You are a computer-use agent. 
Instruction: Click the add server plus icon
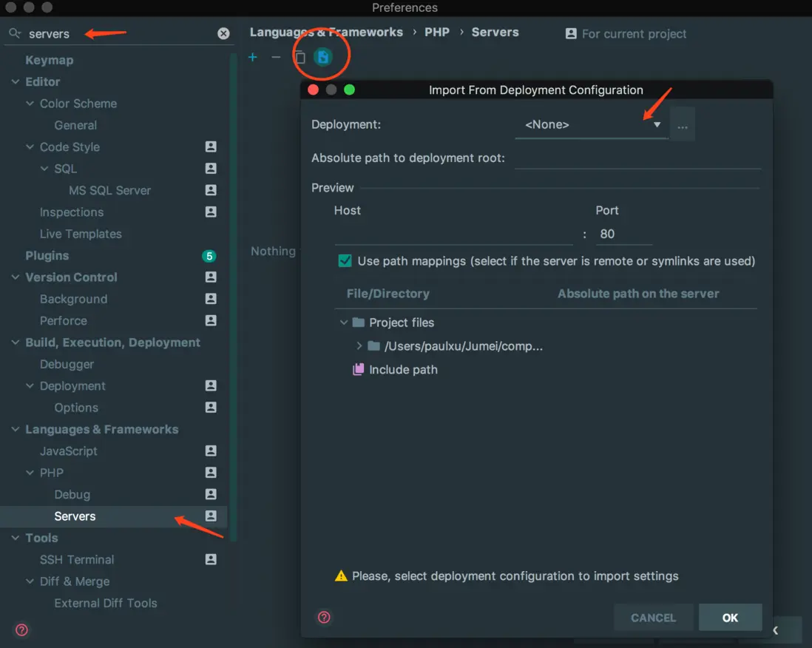(x=253, y=57)
